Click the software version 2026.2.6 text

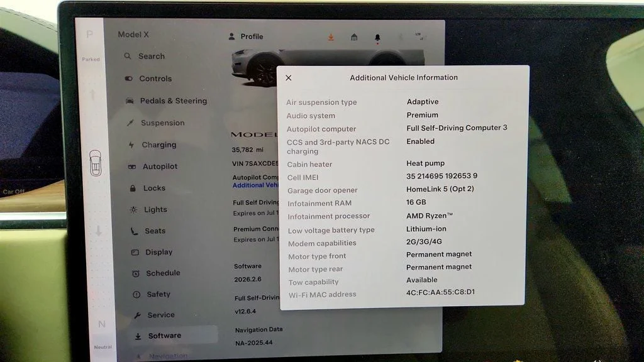coord(248,279)
